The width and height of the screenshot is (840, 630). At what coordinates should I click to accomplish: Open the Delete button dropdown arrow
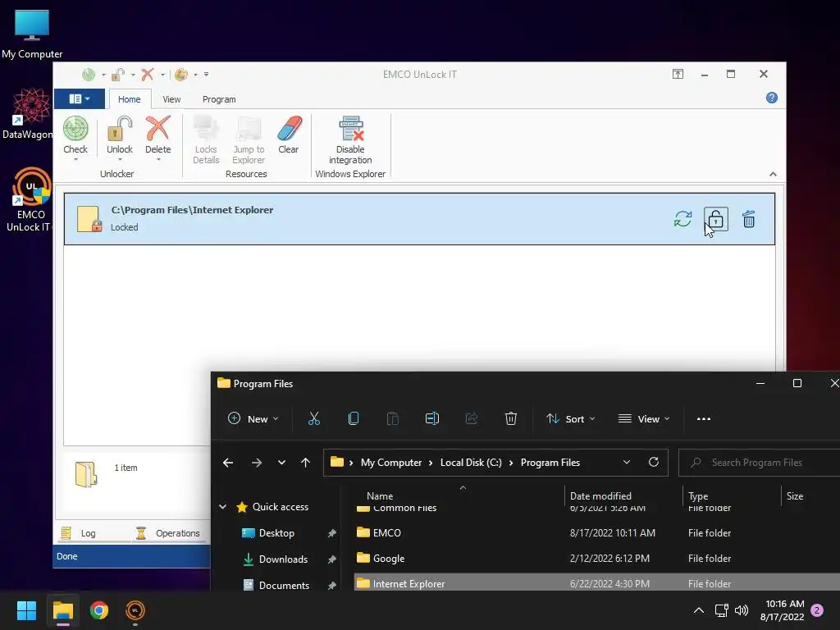tap(158, 160)
